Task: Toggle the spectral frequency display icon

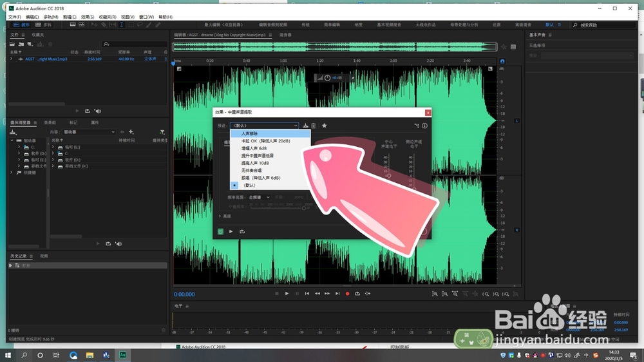Action: pos(73,24)
